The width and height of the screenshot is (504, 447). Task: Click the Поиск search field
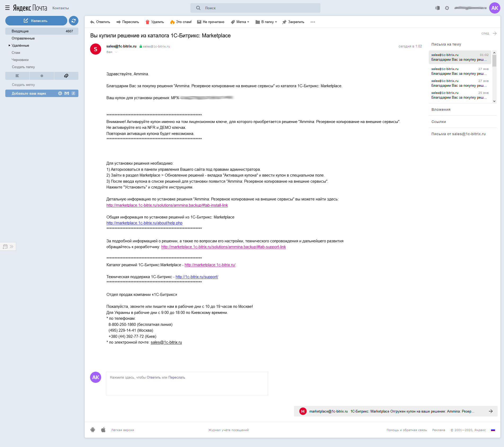(x=255, y=8)
